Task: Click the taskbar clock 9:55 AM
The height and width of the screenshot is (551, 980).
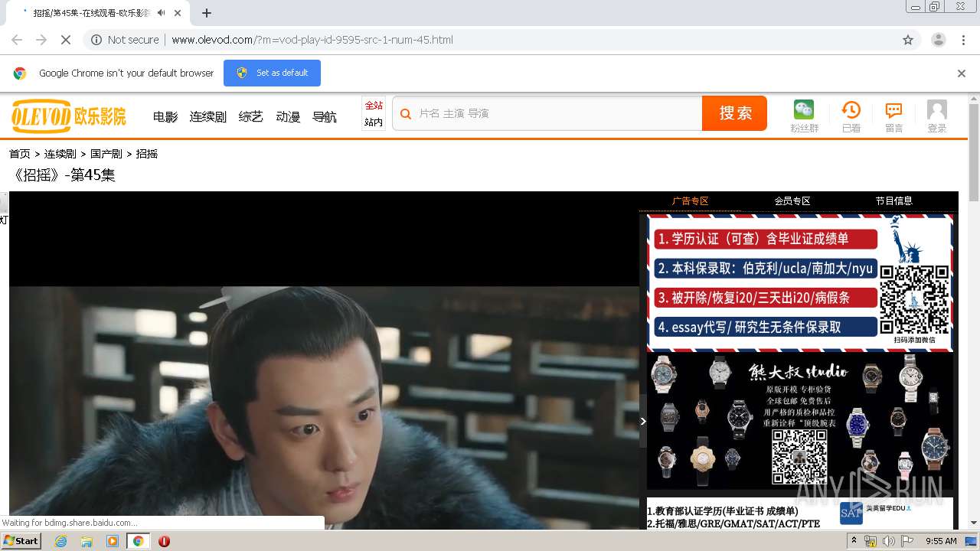Action: coord(941,541)
